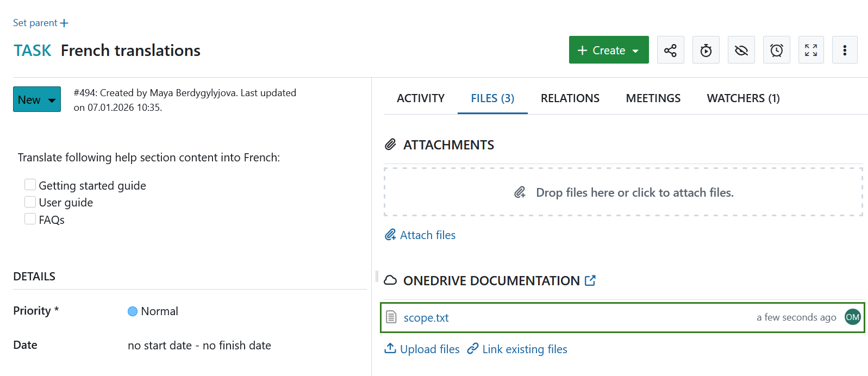Select the Files (3) tab
This screenshot has height=376, width=868.
click(x=492, y=98)
